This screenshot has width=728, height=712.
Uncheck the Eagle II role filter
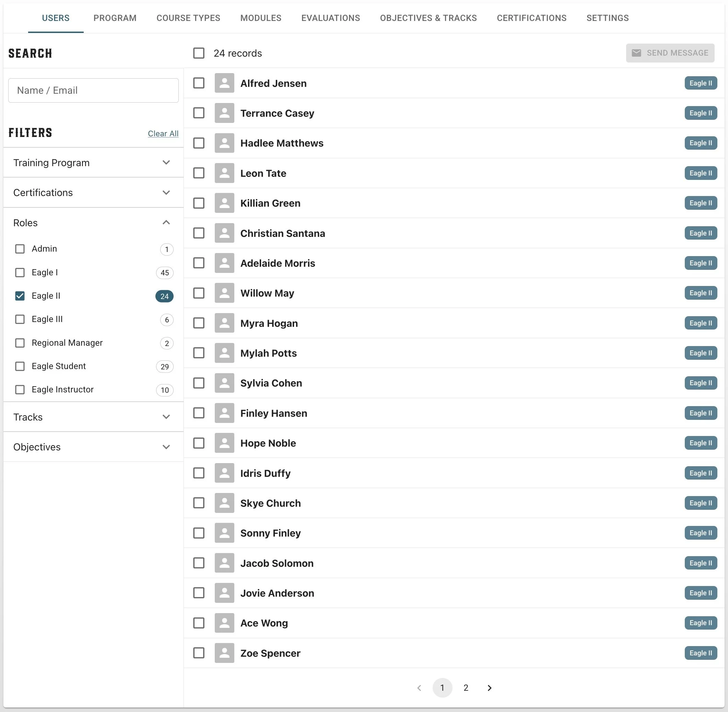tap(20, 296)
